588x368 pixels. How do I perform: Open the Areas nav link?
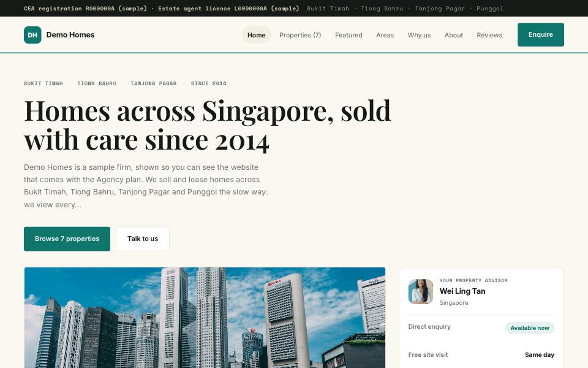(x=385, y=35)
